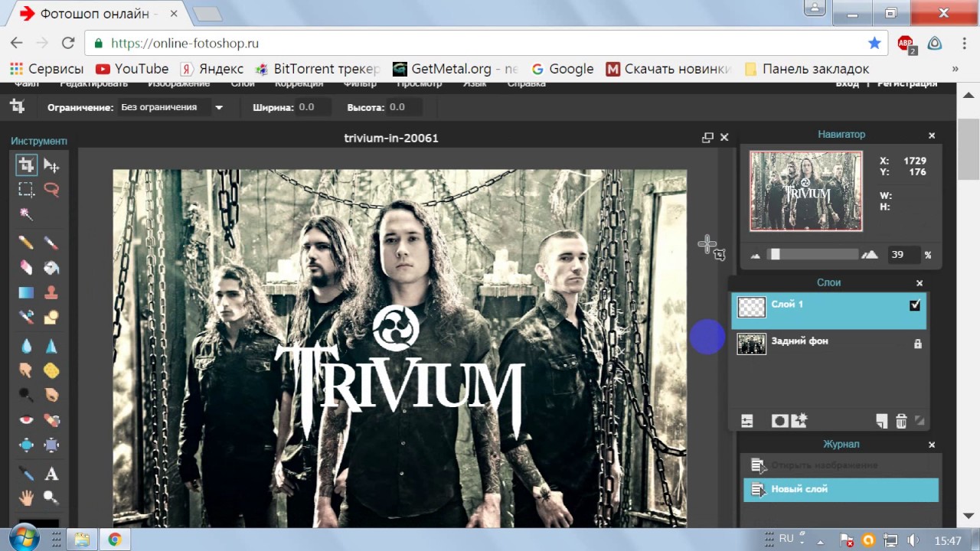
Task: Select Новый слой history entry
Action: click(x=841, y=490)
